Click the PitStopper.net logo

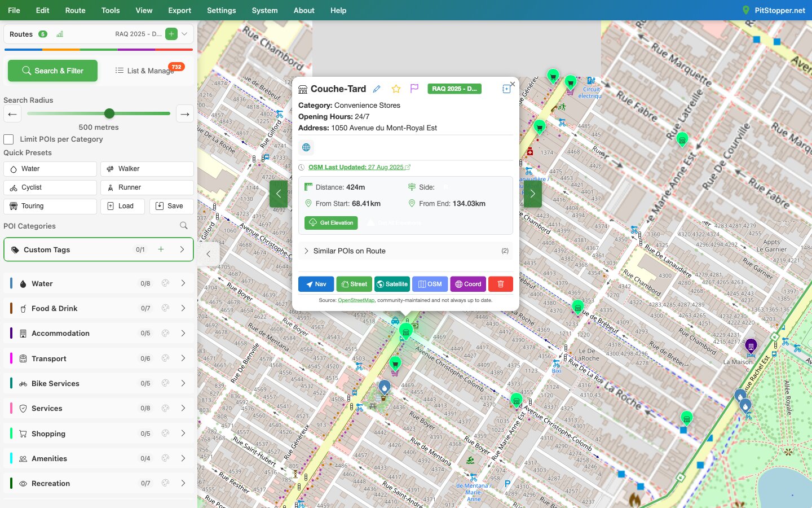point(774,10)
